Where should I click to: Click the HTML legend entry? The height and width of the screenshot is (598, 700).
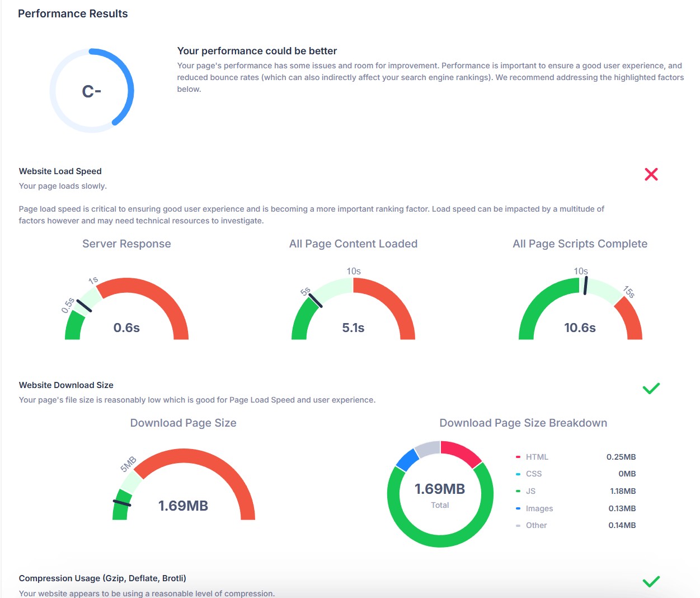[x=537, y=457]
